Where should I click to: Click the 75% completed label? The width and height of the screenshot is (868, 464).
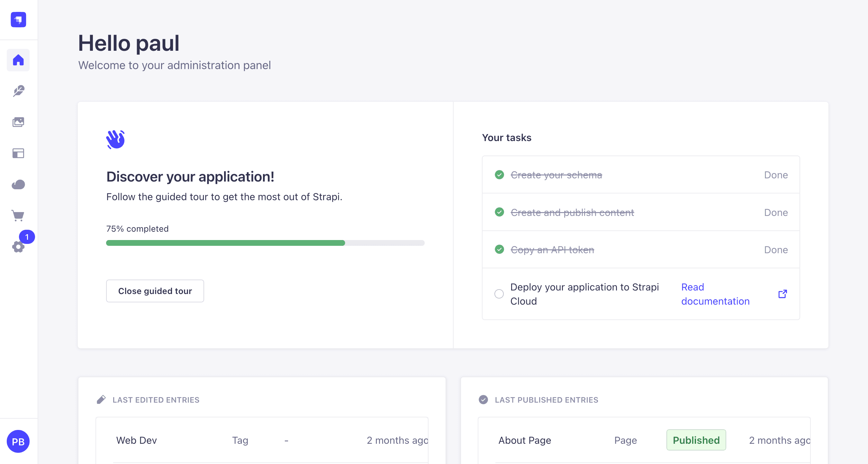(138, 229)
